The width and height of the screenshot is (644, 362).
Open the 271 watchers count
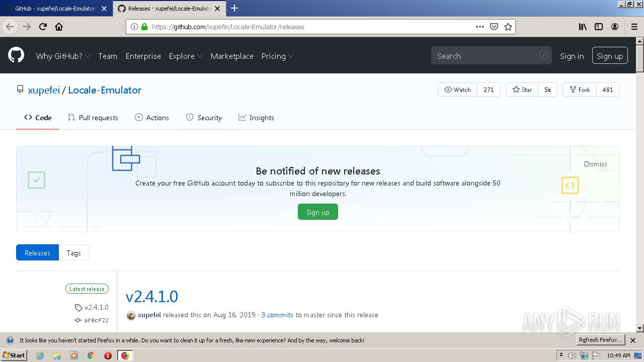(x=489, y=89)
